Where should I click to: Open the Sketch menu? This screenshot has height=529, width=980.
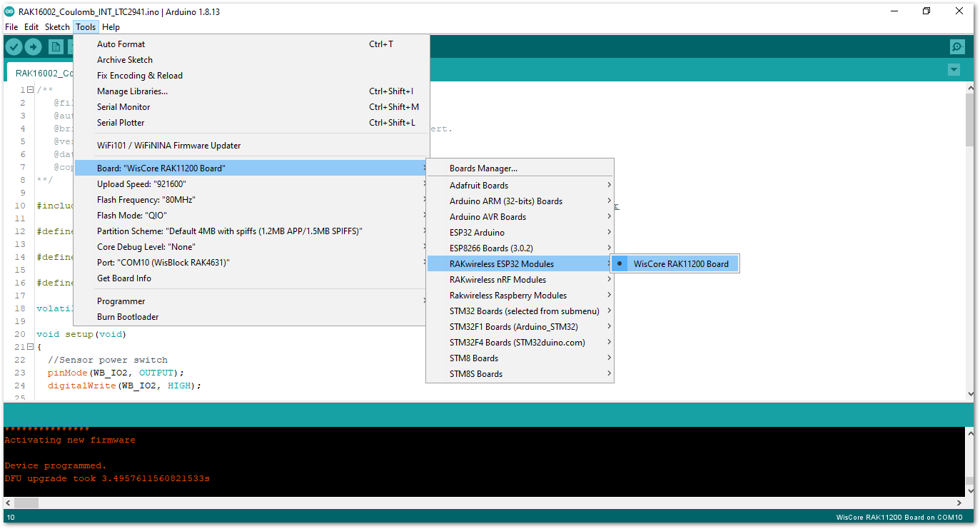(x=57, y=27)
